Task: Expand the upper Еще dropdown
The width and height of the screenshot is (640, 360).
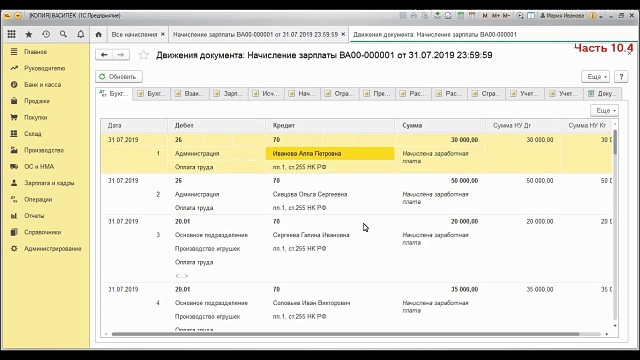Action: [x=596, y=76]
